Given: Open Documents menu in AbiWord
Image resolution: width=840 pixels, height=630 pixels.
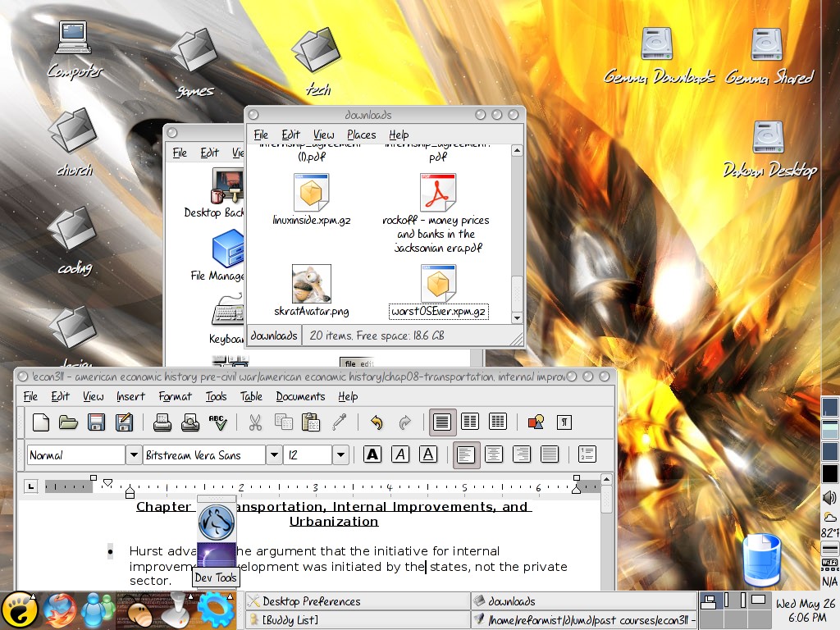Looking at the screenshot, I should [x=300, y=396].
